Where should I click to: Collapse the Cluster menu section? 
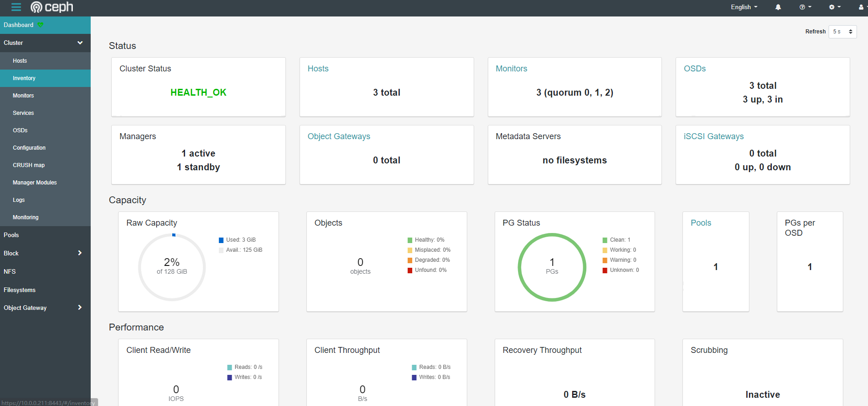pyautogui.click(x=45, y=43)
